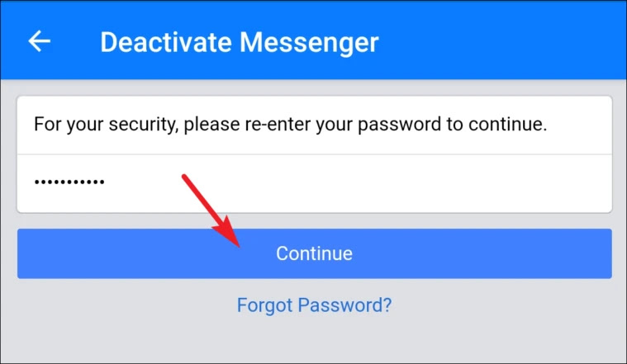Tap the word continue ending the prompt
Viewport: 627px width, 364px height.
click(x=507, y=125)
